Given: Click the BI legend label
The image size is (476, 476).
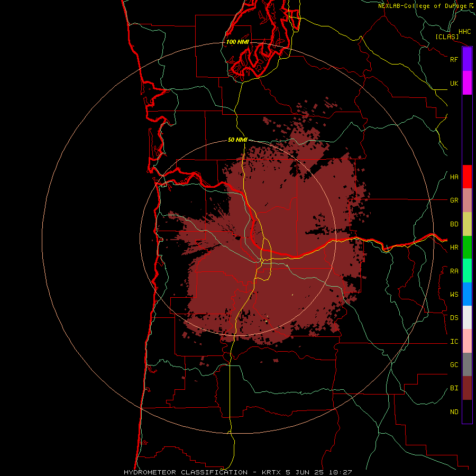Looking at the screenshot, I should click(454, 388).
